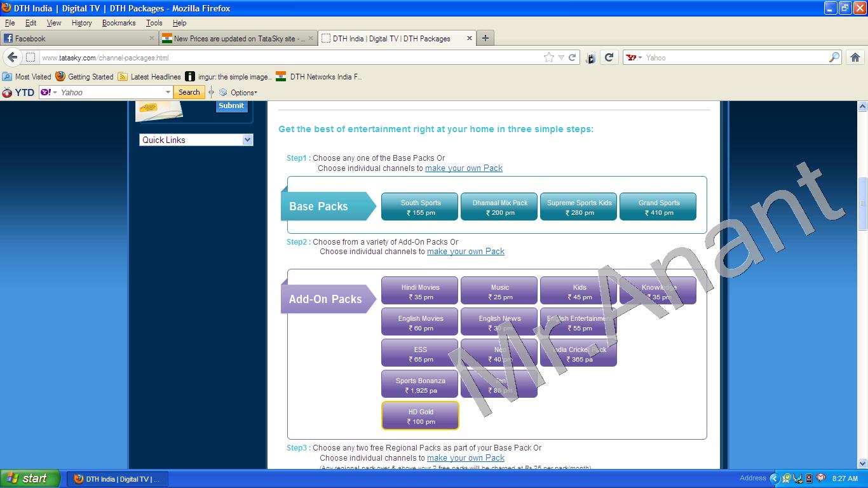The width and height of the screenshot is (868, 488).
Task: Switch to New Prices TataSky tab
Action: pyautogui.click(x=238, y=38)
